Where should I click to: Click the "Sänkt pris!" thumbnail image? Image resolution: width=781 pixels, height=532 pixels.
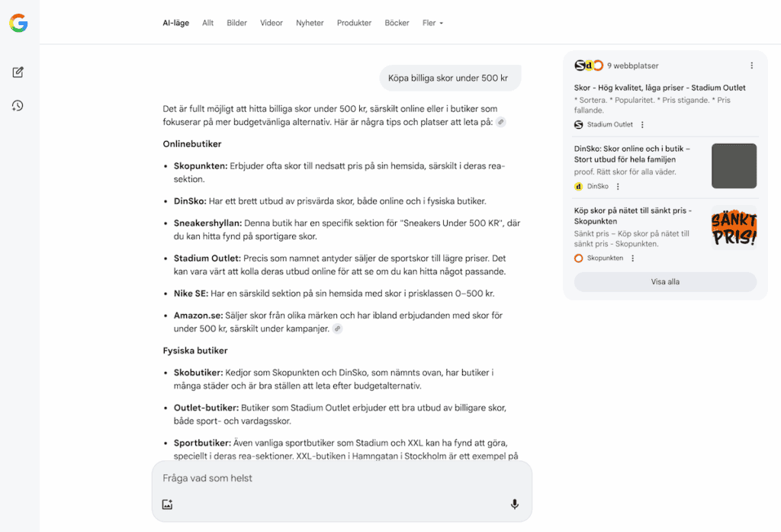coord(734,227)
